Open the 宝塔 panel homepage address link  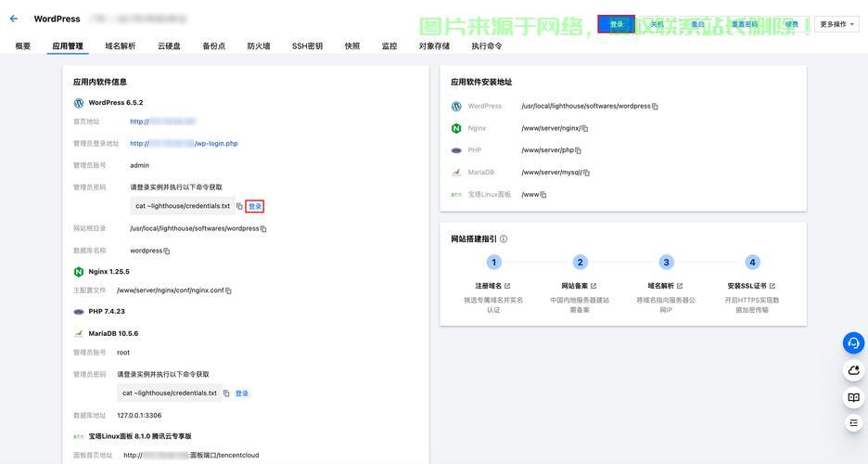tap(191, 455)
